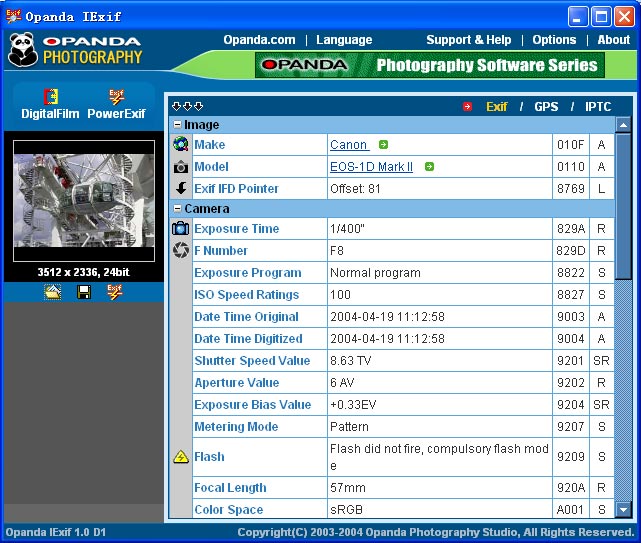The height and width of the screenshot is (543, 641).
Task: Click the floppy disk save icon
Action: 84,292
